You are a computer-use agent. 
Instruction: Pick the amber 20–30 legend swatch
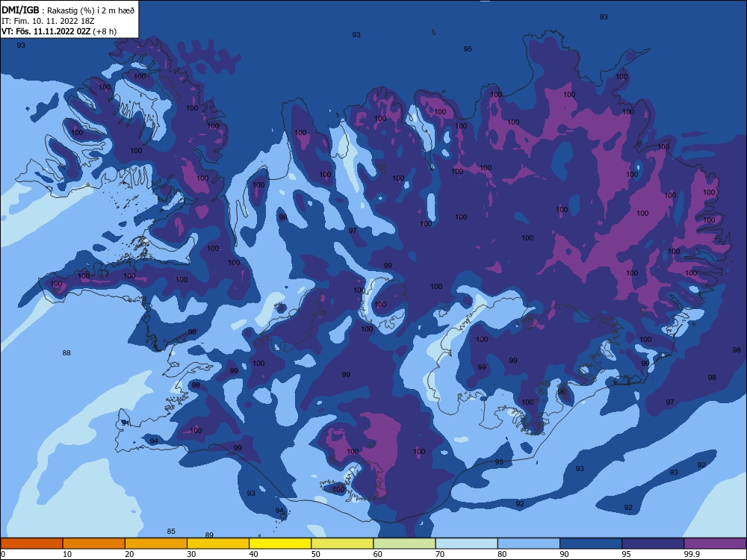[x=156, y=544]
